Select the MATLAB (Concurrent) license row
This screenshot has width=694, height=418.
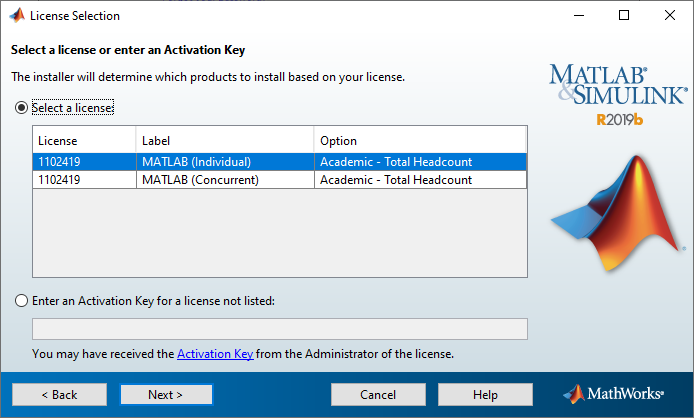tap(280, 180)
